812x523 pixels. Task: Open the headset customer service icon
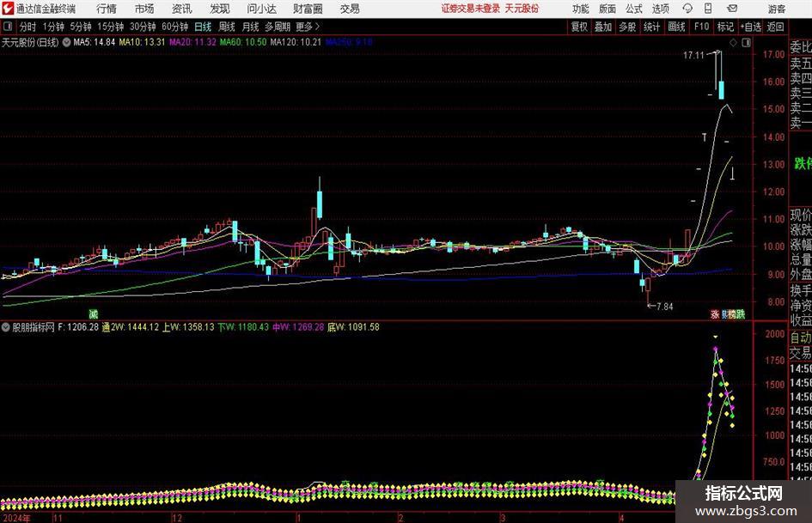(x=687, y=9)
